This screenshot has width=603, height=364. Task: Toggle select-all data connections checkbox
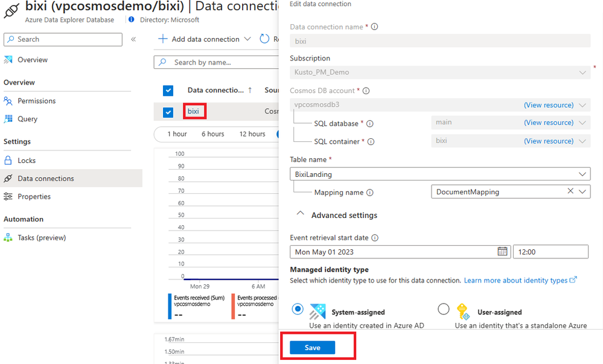pos(168,91)
